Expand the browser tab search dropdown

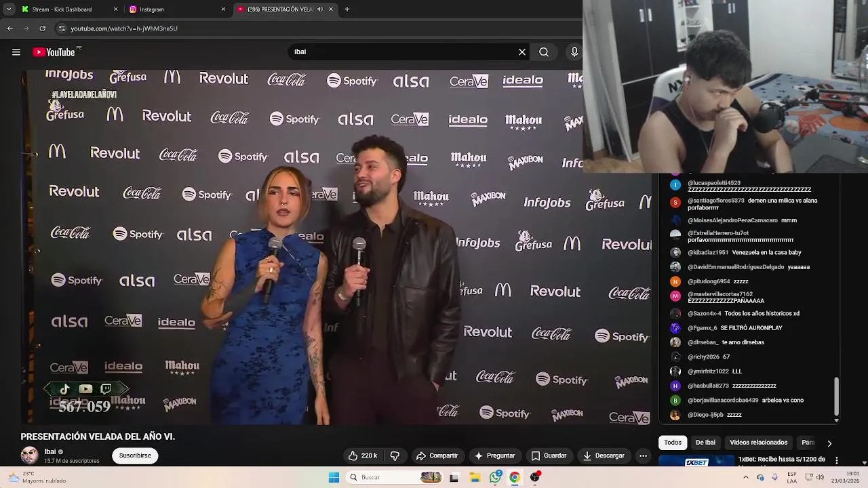click(x=9, y=9)
